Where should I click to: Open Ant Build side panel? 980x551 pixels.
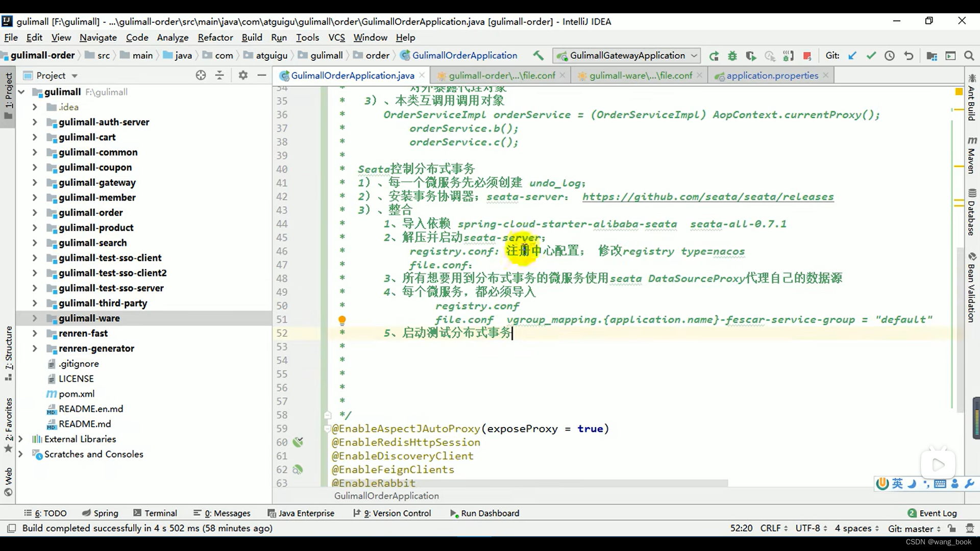coord(972,98)
